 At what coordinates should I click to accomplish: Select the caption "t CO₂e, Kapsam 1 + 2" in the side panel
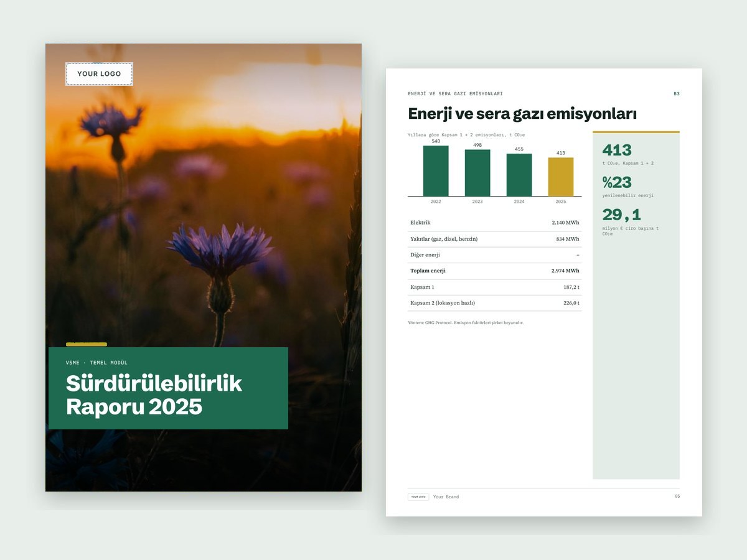[x=628, y=164]
